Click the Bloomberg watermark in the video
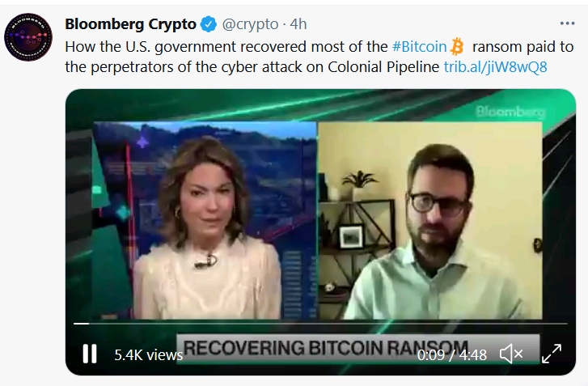The height and width of the screenshot is (386, 588). [x=510, y=112]
